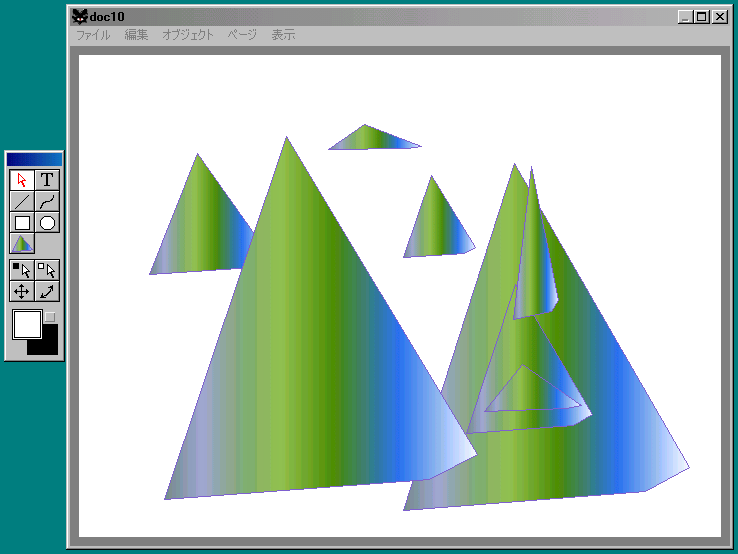
Task: Maximize the doc10 window
Action: click(x=701, y=17)
